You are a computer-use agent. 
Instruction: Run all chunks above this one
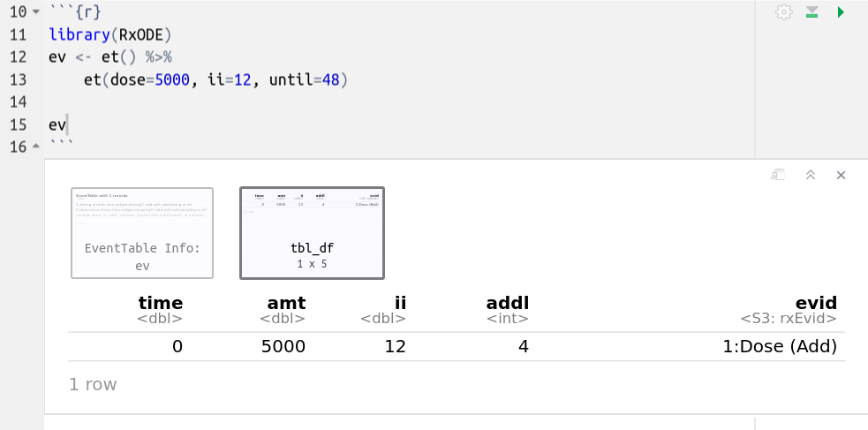(812, 12)
